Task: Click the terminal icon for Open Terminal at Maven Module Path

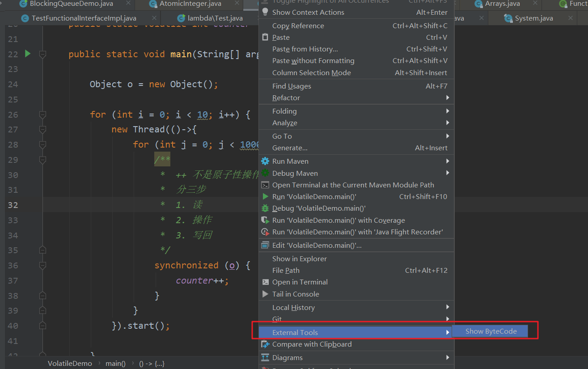Action: click(265, 185)
